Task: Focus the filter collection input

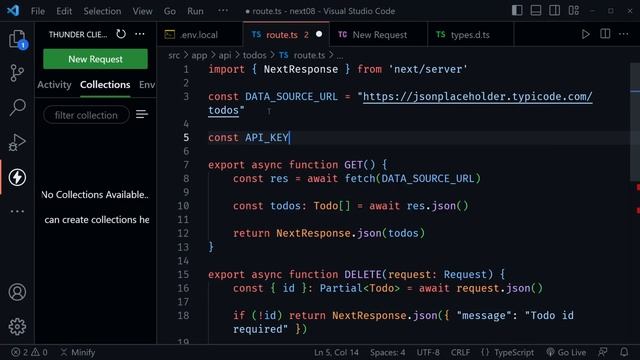Action: pyautogui.click(x=86, y=115)
